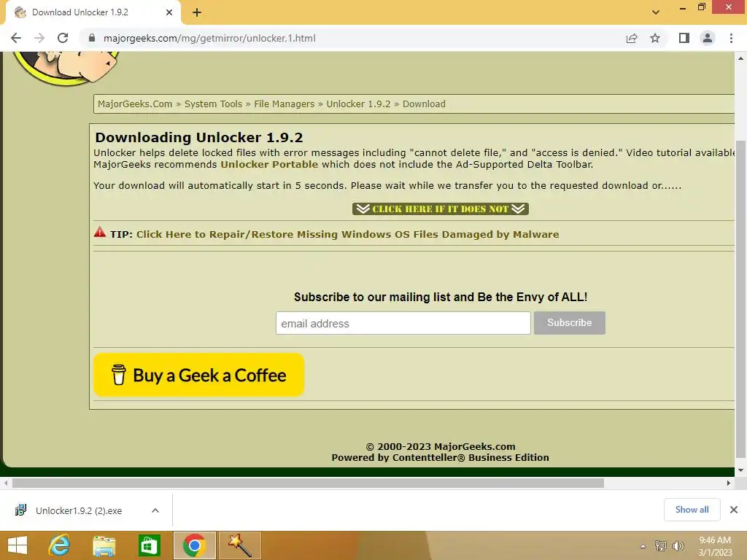Click the browser forward arrow
747x560 pixels.
pos(39,38)
